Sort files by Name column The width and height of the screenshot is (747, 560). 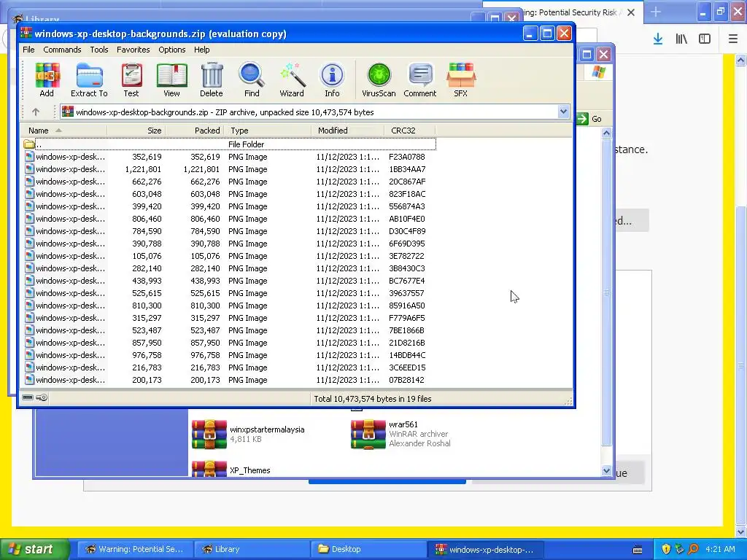tap(64, 131)
